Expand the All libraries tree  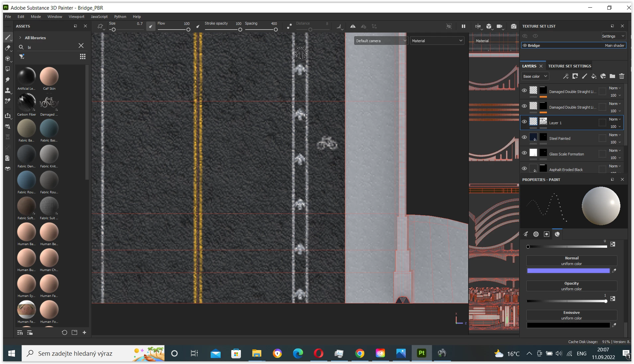point(20,38)
